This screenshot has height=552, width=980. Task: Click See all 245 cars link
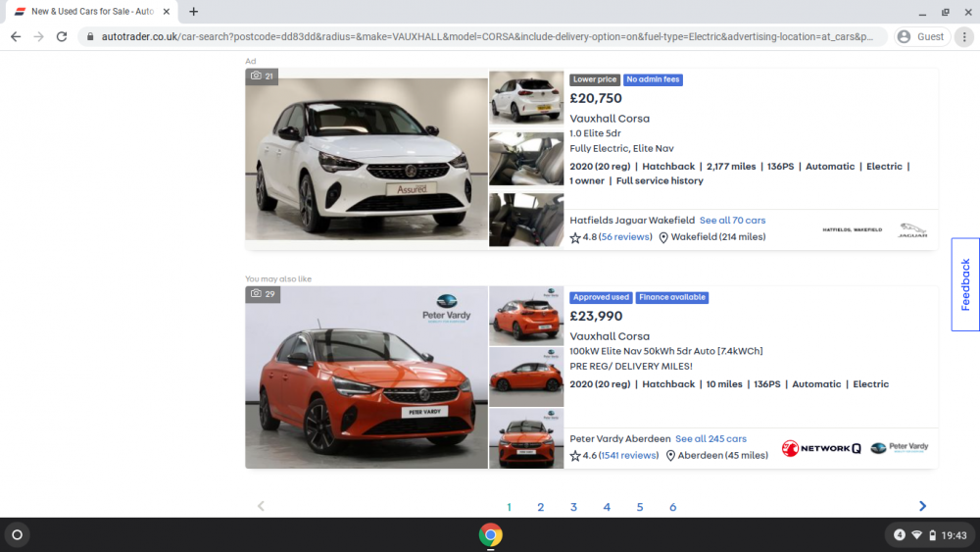pos(710,439)
